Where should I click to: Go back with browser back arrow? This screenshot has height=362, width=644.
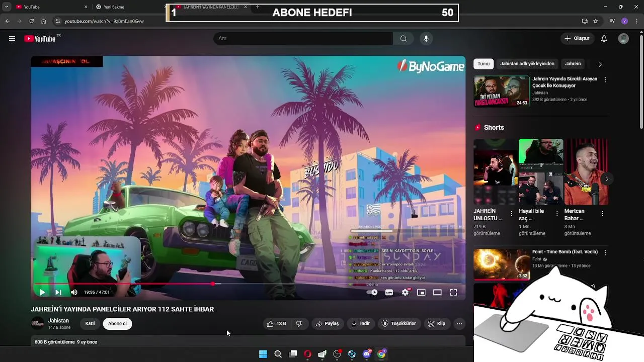coord(7,21)
